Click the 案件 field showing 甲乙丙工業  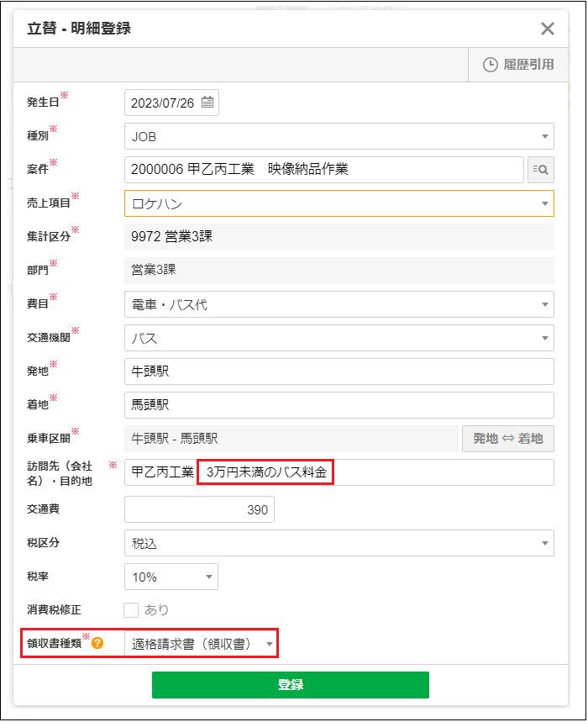323,170
